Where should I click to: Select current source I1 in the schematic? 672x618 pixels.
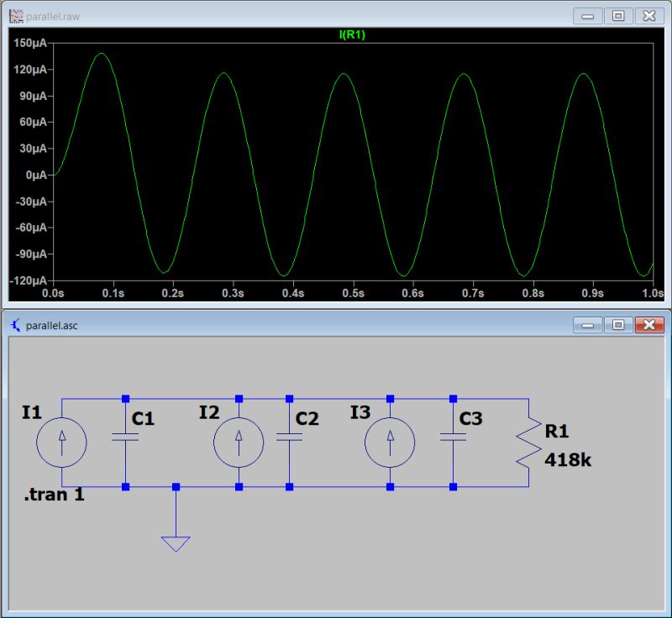(x=63, y=441)
